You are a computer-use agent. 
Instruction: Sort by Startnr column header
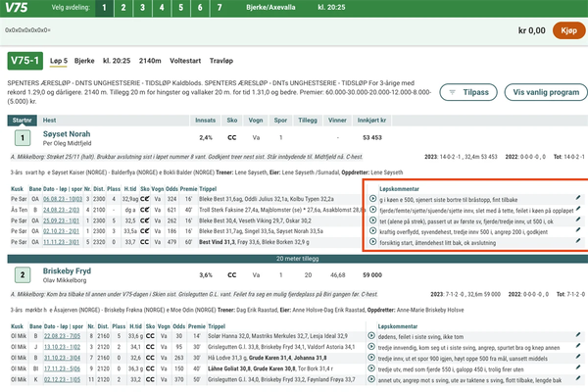[x=23, y=120]
